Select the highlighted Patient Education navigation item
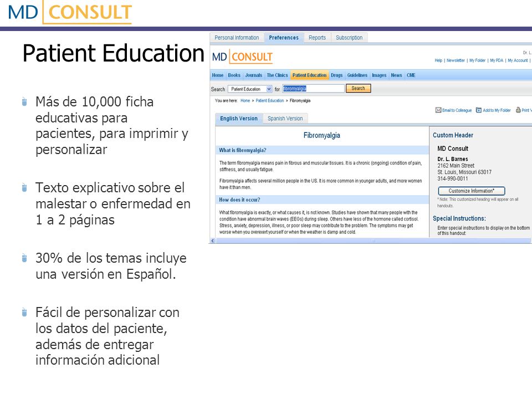Image resolution: width=532 pixels, height=399 pixels. coord(309,75)
